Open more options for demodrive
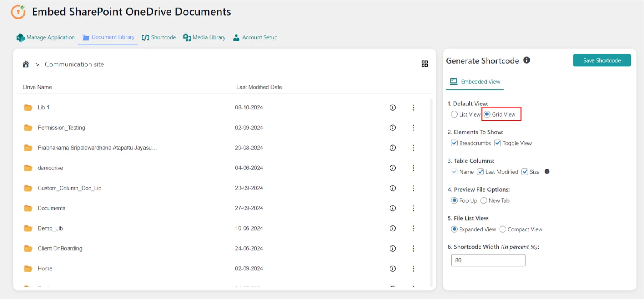 [x=413, y=168]
